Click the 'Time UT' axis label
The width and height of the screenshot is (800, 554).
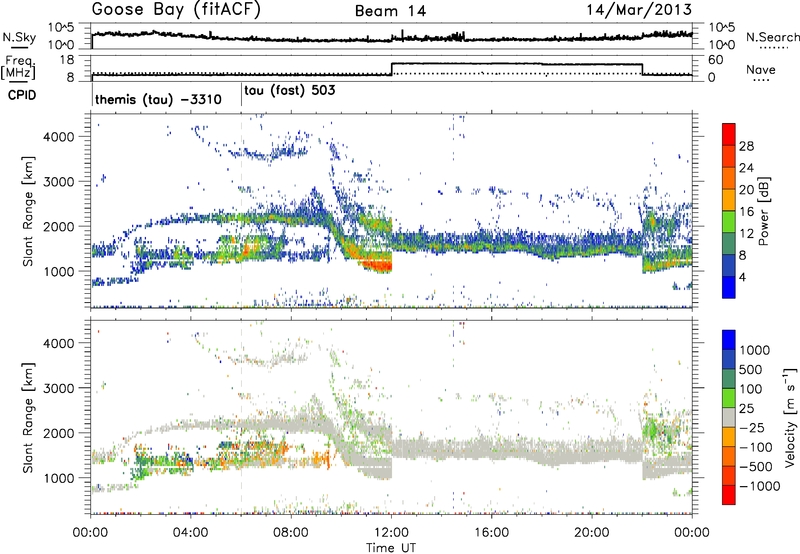click(x=391, y=548)
